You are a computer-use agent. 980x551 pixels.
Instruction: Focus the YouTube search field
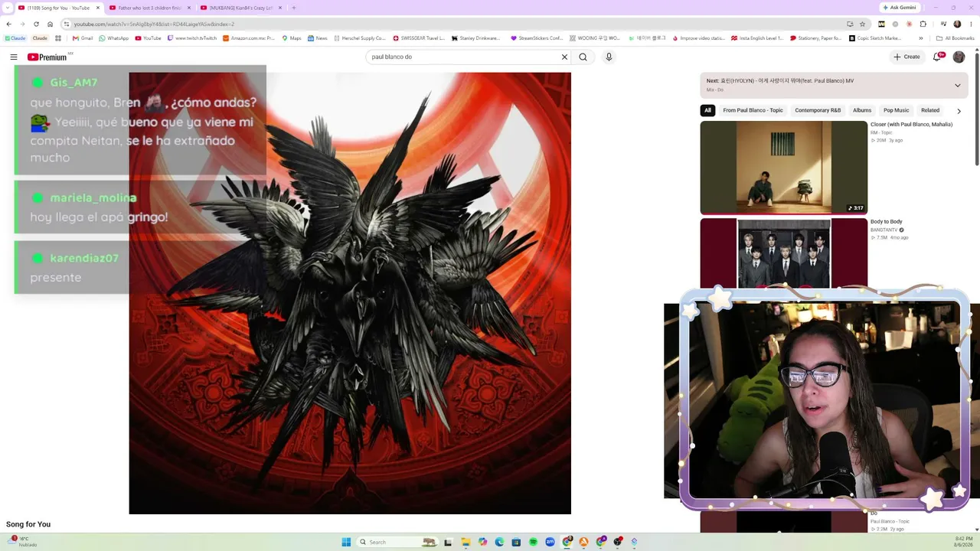pos(463,57)
